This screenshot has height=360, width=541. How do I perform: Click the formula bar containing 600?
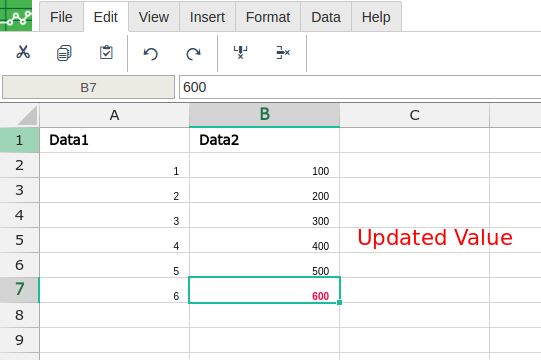click(360, 87)
